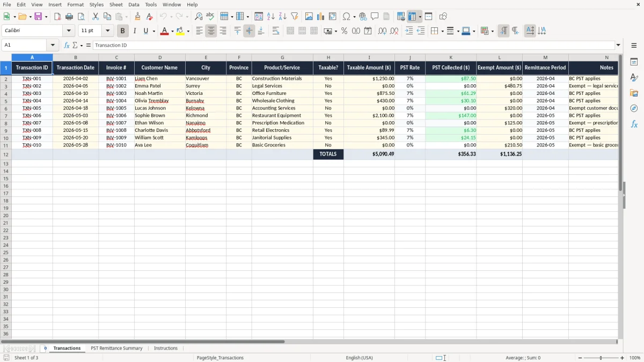Open the sidebar Navigator panel
644x362 pixels.
pos(634,108)
